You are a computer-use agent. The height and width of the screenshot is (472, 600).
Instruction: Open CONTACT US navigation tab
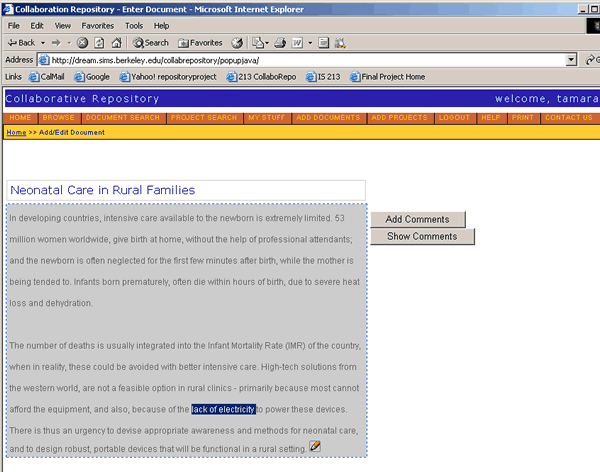coord(569,118)
